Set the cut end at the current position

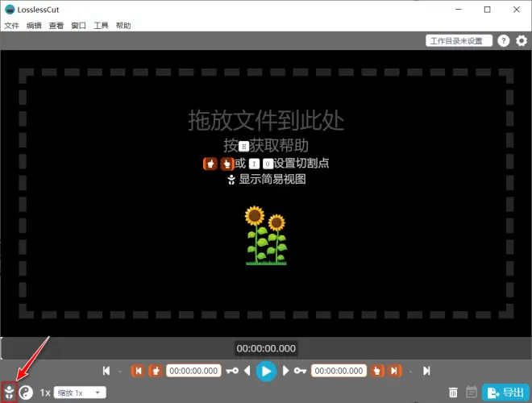click(x=377, y=371)
